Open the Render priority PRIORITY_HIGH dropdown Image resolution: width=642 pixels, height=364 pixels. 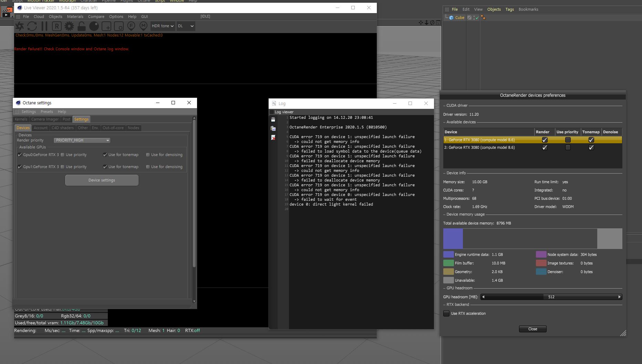pyautogui.click(x=82, y=140)
